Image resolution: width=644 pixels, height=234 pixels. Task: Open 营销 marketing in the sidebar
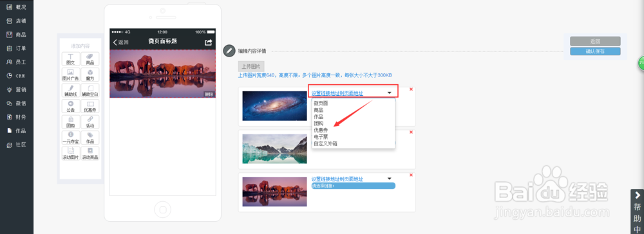[17, 90]
